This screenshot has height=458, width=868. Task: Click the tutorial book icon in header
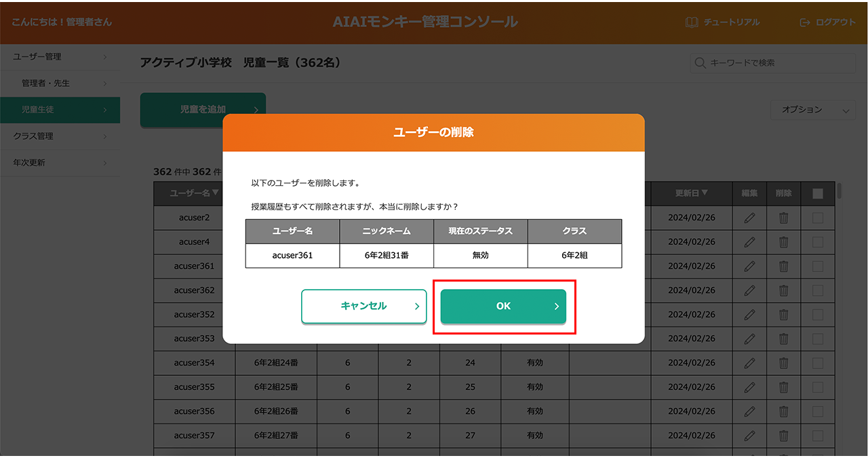click(692, 22)
